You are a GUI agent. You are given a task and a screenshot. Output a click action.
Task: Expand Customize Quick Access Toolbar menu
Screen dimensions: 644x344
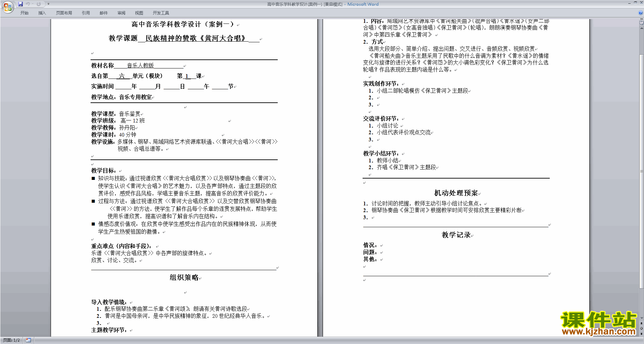click(x=48, y=4)
